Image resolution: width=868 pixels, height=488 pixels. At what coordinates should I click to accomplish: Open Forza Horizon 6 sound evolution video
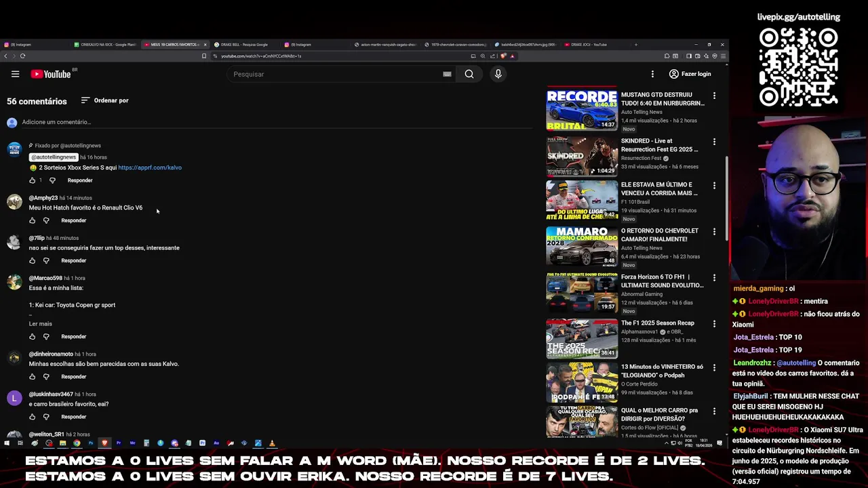[x=662, y=281]
